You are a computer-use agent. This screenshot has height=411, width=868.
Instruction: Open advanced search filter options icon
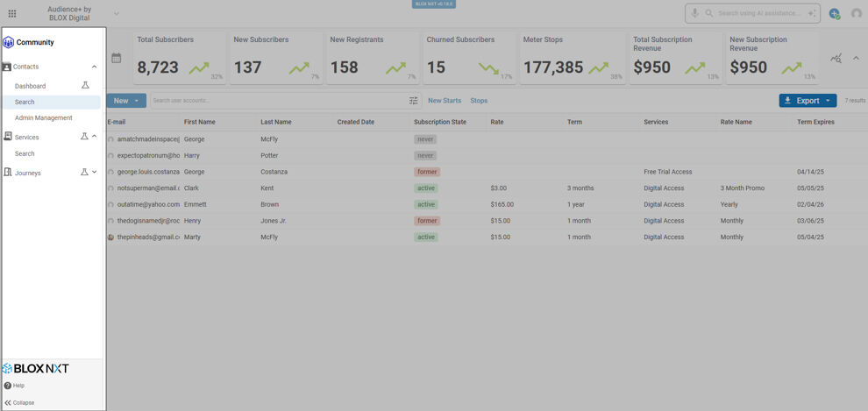tap(414, 101)
